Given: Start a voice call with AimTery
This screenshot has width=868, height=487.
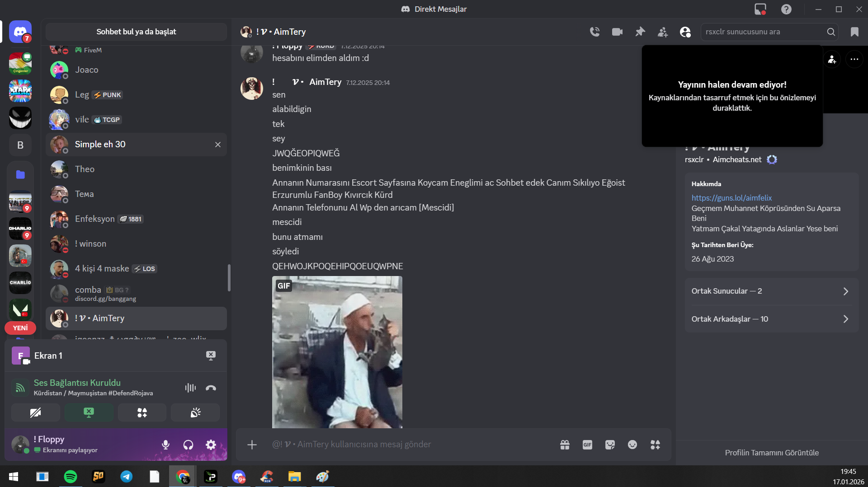Looking at the screenshot, I should click(x=594, y=32).
